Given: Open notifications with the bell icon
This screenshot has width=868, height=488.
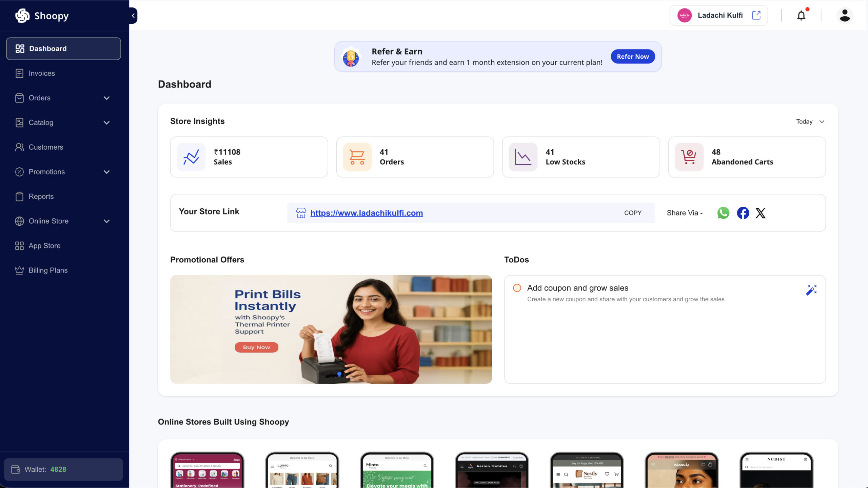Looking at the screenshot, I should (x=801, y=15).
